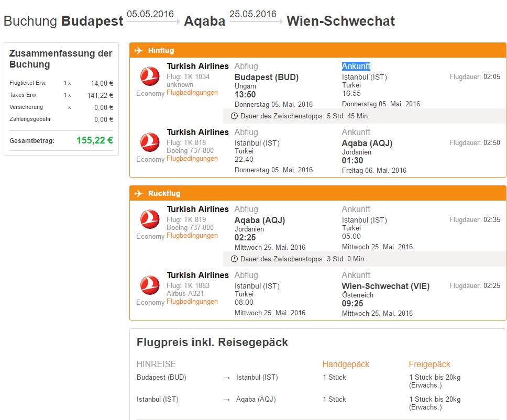Viewport: 507px width, 420px height.
Task: Click the Freigepäck column heading
Action: click(429, 364)
